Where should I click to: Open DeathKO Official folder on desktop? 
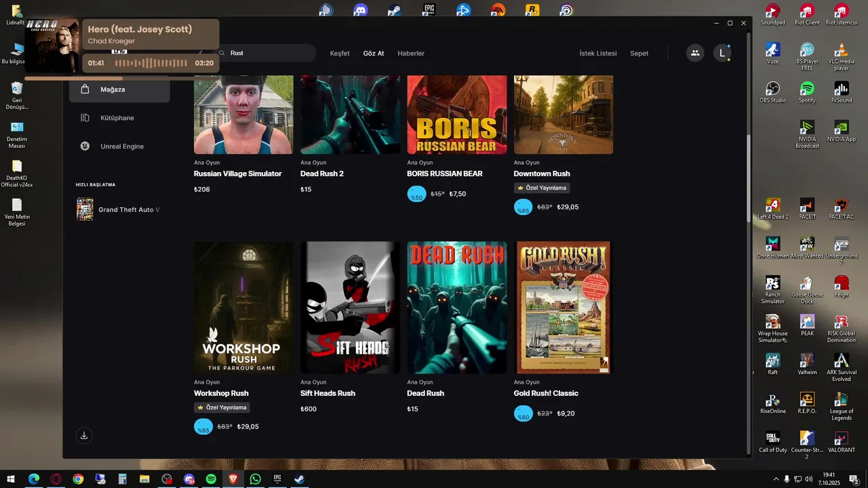tap(17, 174)
